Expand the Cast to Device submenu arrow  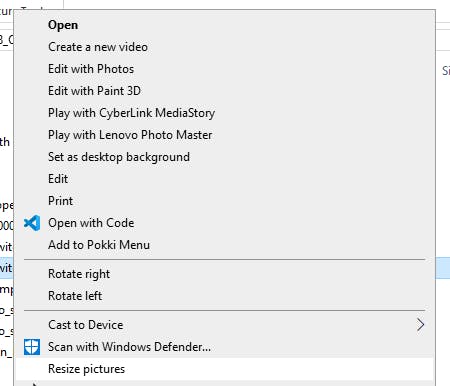point(420,325)
